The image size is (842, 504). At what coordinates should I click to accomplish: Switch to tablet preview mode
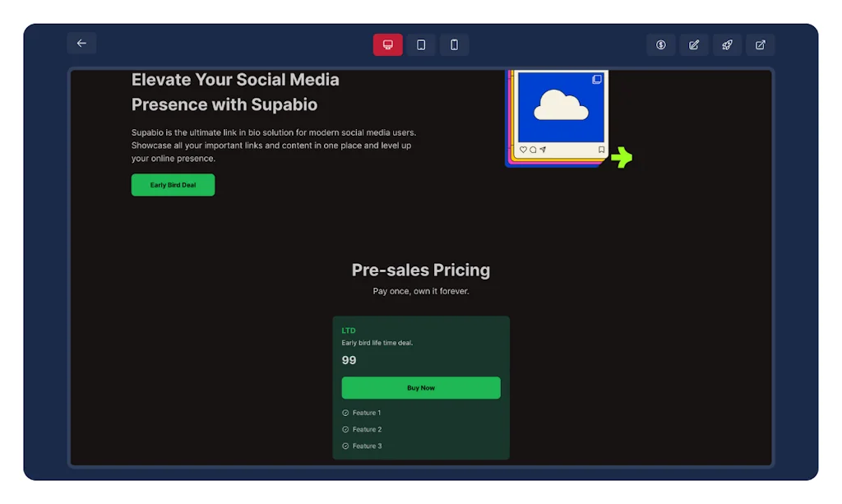tap(421, 44)
